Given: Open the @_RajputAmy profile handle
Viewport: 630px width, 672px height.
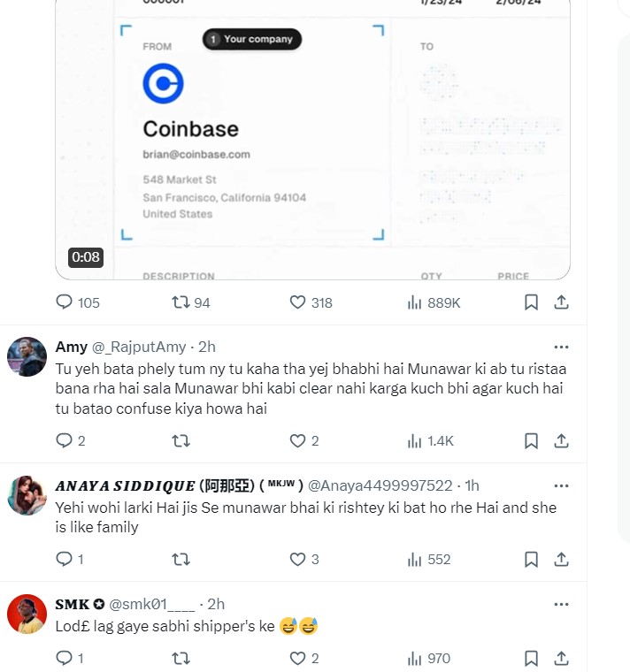Looking at the screenshot, I should tap(142, 347).
